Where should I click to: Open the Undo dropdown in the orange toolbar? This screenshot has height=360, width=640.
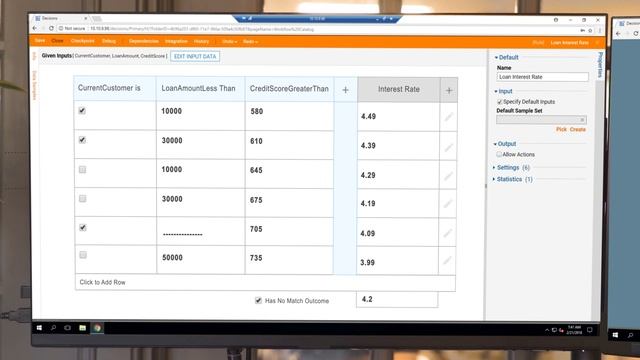coord(229,42)
